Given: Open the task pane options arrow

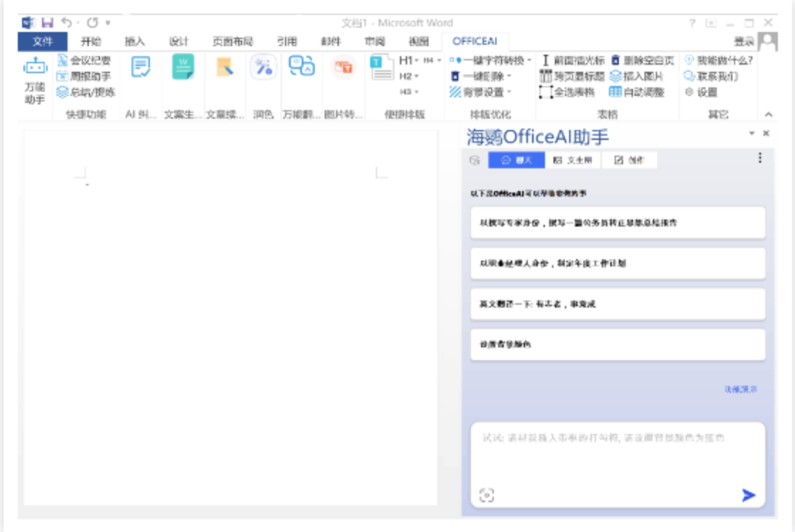Looking at the screenshot, I should pyautogui.click(x=752, y=134).
